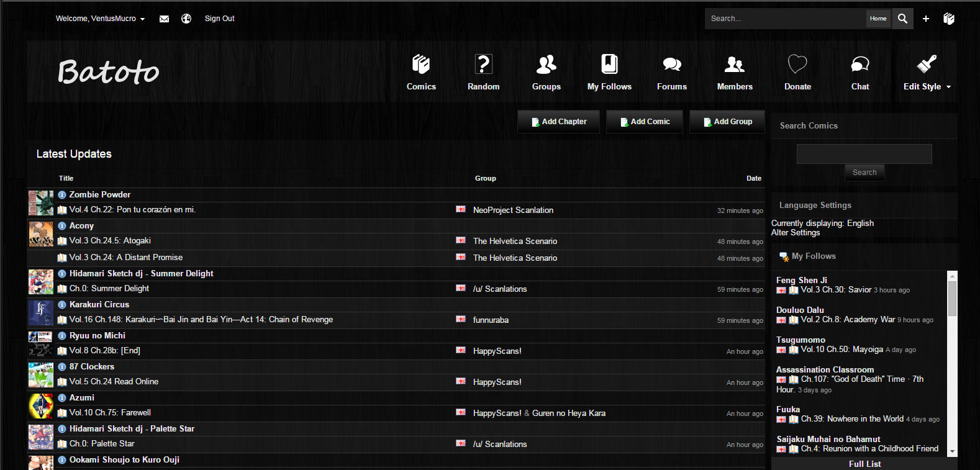This screenshot has height=470, width=980.
Task: Open the Zombie Powder cover thumbnail
Action: tap(41, 203)
